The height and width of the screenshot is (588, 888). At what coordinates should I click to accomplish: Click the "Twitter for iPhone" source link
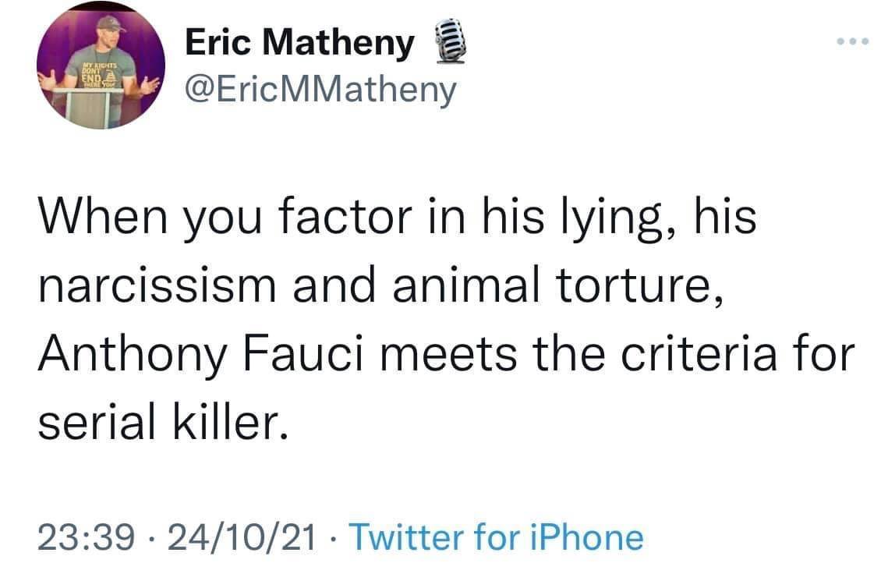pos(496,537)
